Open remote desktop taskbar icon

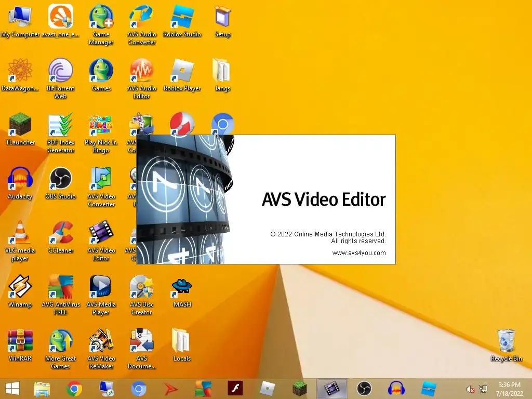pos(106,389)
